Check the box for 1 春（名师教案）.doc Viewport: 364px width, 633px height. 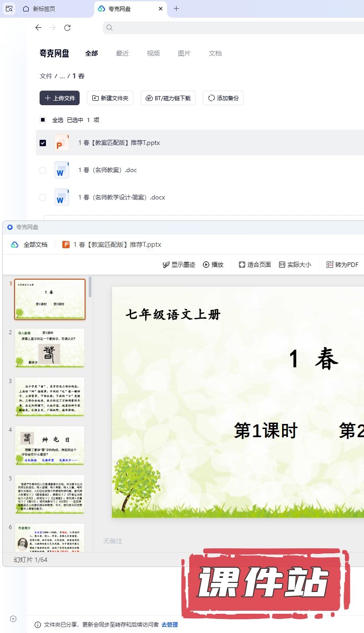[43, 170]
